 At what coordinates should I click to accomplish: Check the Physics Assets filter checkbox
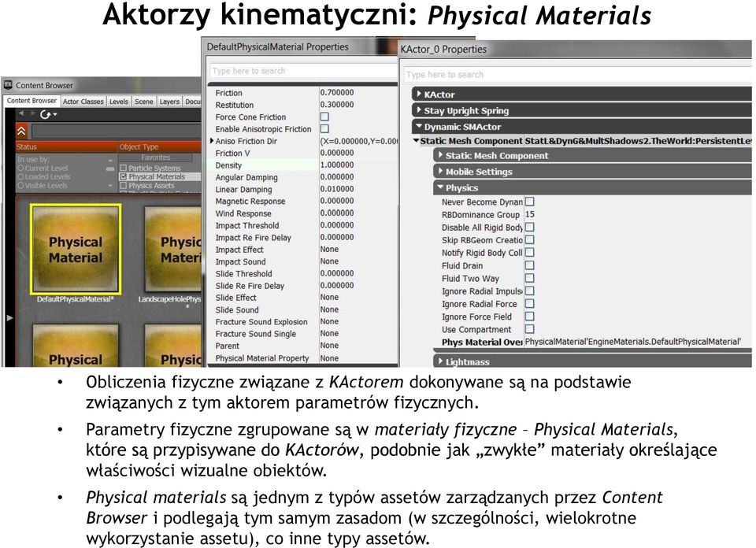pyautogui.click(x=124, y=186)
